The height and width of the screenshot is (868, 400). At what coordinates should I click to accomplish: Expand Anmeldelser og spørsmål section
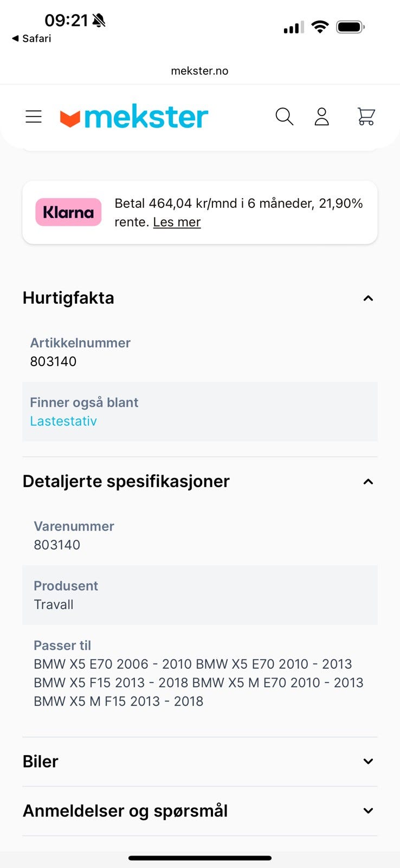click(368, 811)
